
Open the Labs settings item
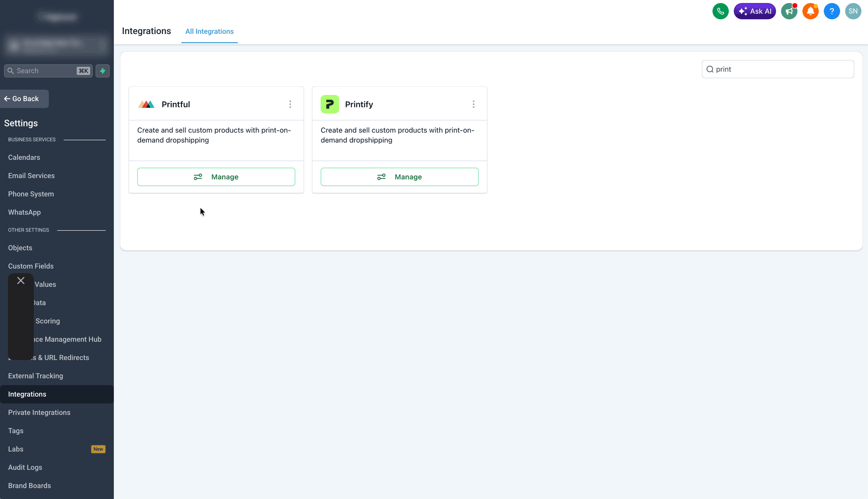pyautogui.click(x=16, y=449)
